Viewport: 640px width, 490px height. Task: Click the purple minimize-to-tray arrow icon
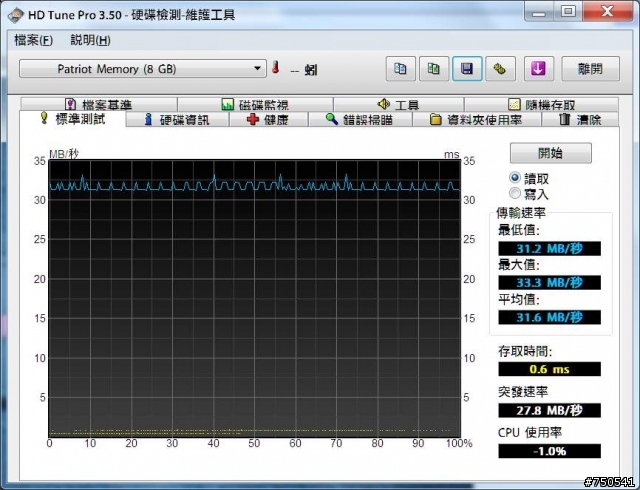tap(539, 69)
